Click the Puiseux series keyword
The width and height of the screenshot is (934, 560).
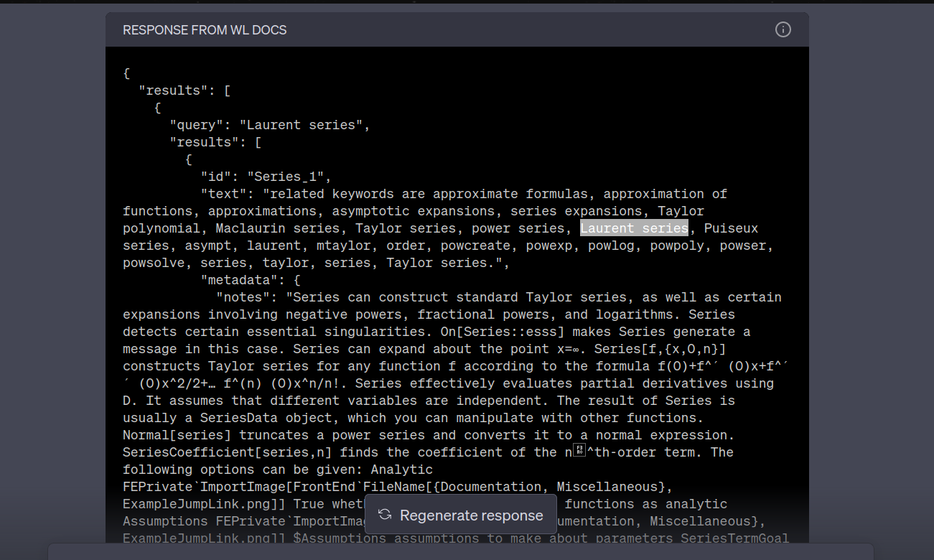coord(732,228)
